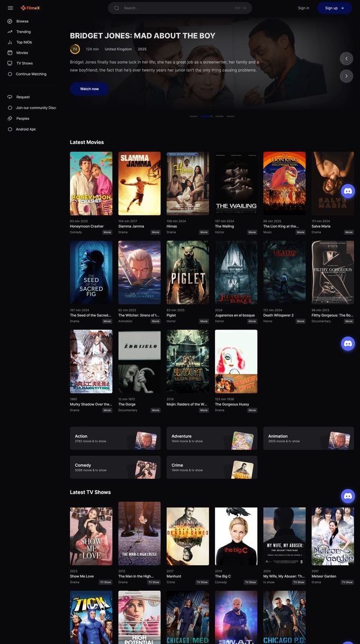Open The Gorgeous Hussy poster
The image size is (360, 644).
[236, 362]
